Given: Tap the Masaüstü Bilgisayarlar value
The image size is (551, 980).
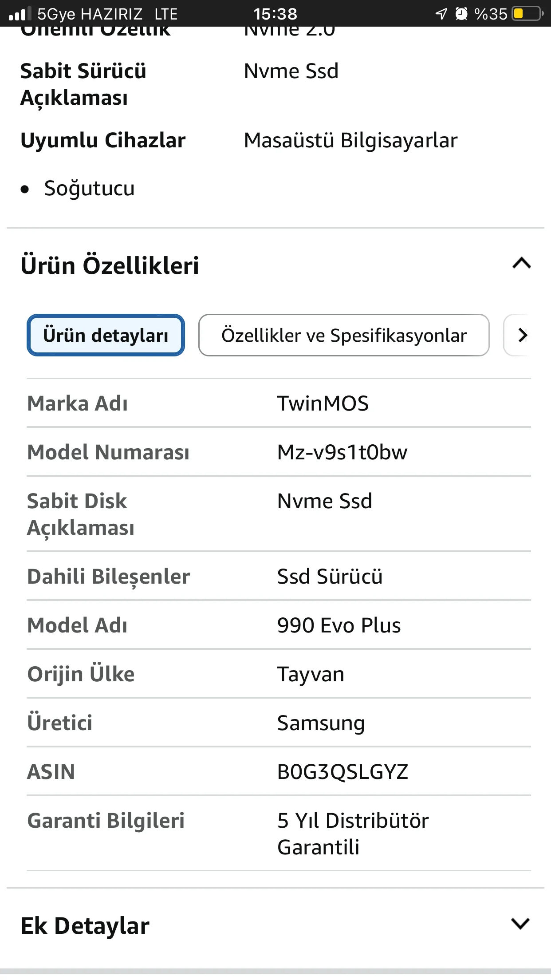Looking at the screenshot, I should pos(350,140).
